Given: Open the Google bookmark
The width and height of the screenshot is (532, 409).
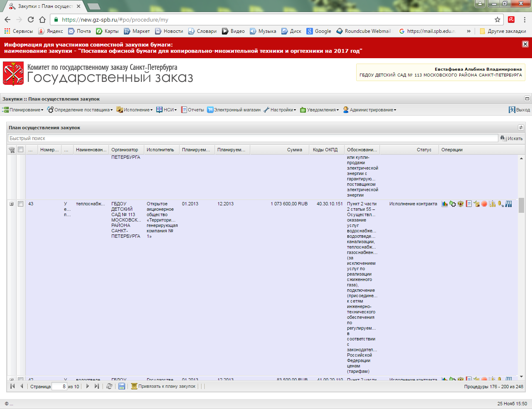Looking at the screenshot, I should (319, 31).
